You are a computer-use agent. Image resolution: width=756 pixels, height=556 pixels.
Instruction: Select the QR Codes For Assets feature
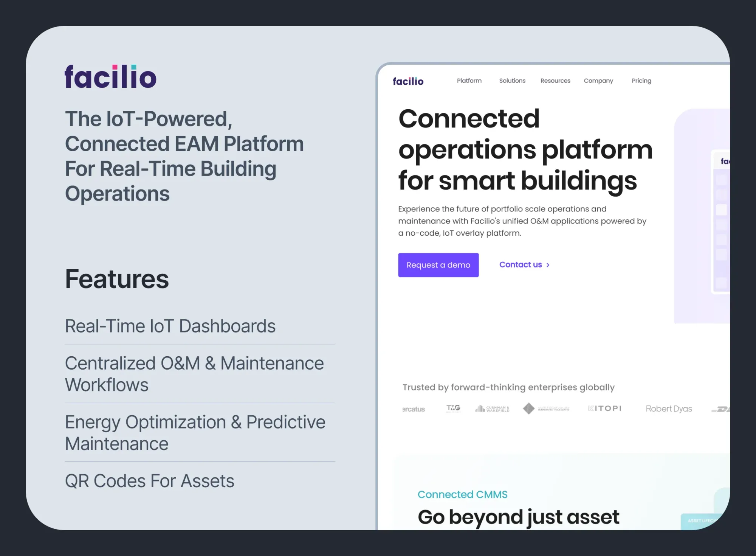[150, 481]
